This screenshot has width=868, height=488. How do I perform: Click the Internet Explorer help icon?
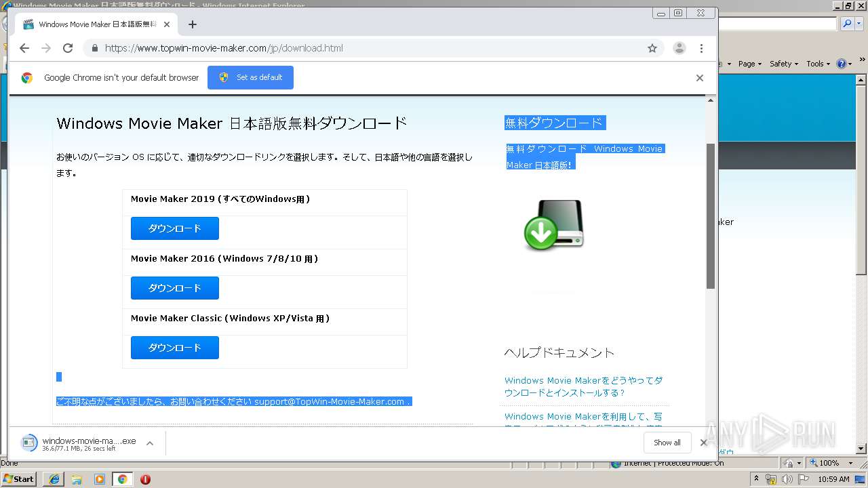tap(841, 64)
